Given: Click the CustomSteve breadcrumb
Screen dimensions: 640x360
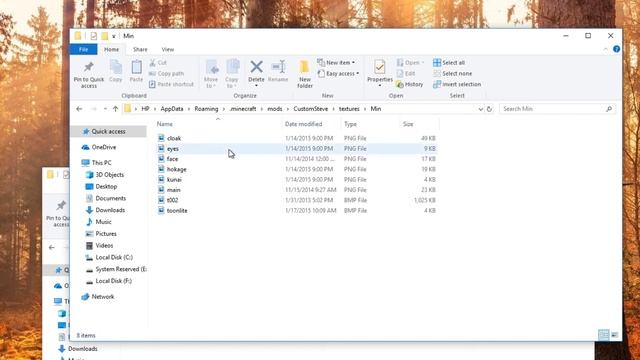Looking at the screenshot, I should point(311,109).
